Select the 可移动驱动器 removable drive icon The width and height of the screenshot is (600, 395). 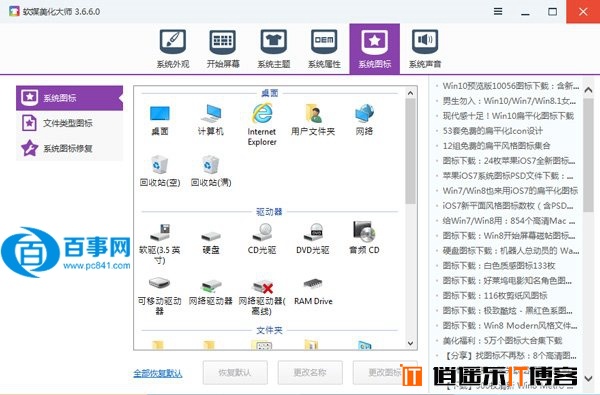[x=160, y=295]
